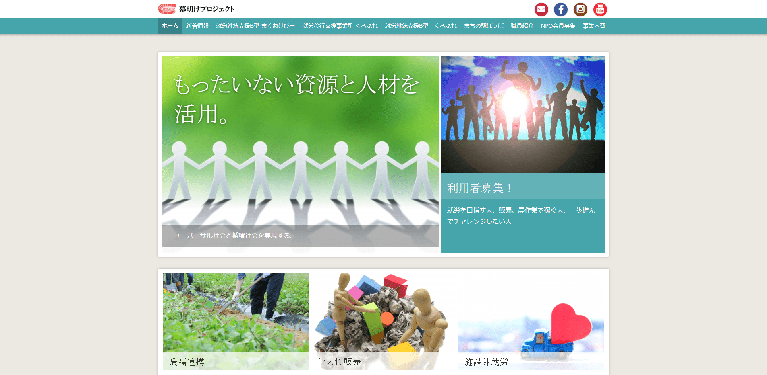This screenshot has height=375, width=767.
Task: Open the red email envelope icon
Action: pos(541,9)
